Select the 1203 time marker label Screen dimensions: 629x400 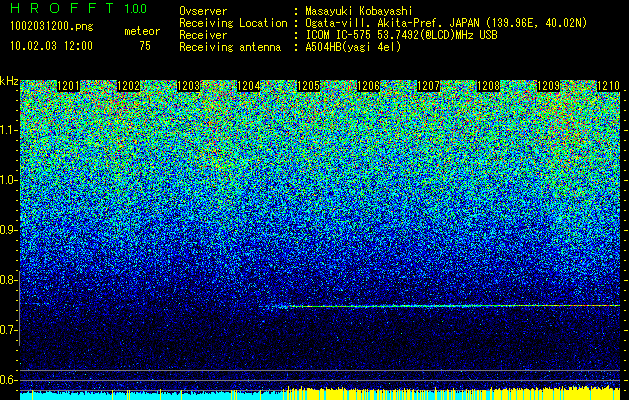pos(188,86)
